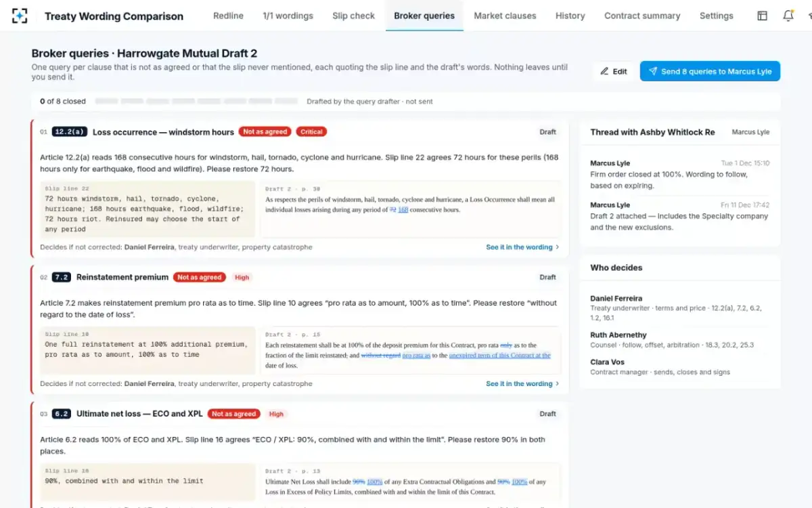Open the layout panel icon in header
The height and width of the screenshot is (508, 812).
coord(763,16)
